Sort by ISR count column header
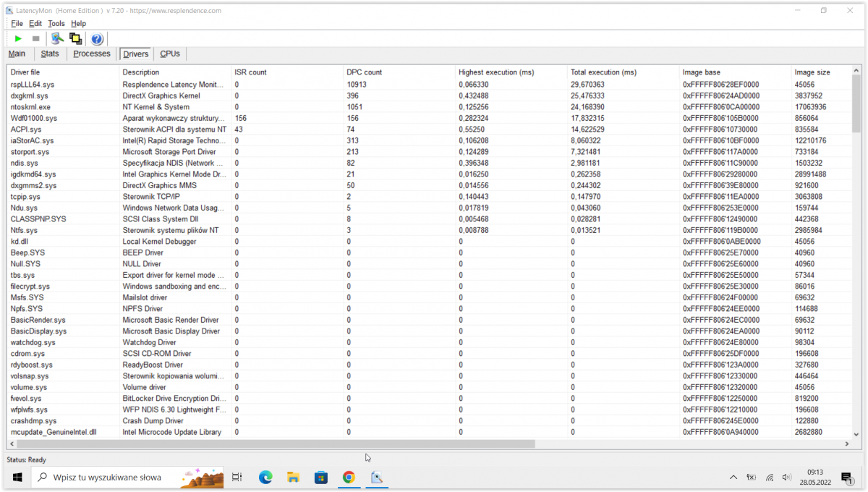Image resolution: width=868 pixels, height=492 pixels. tap(287, 72)
